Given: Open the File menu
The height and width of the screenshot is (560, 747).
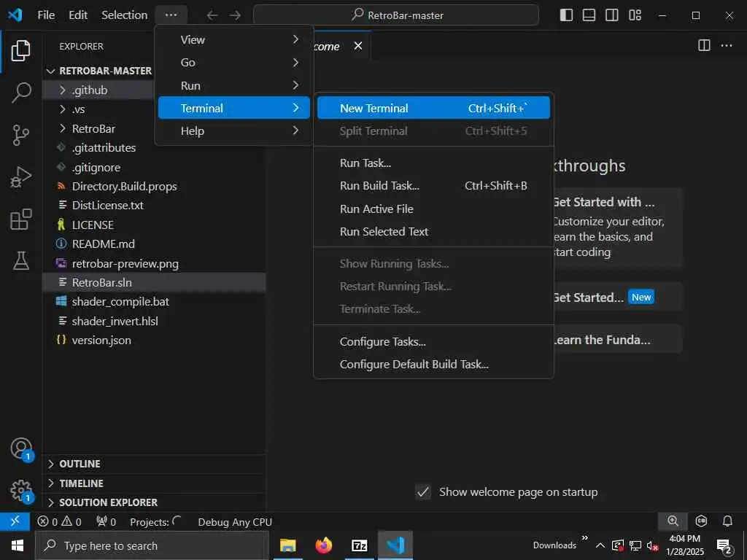Looking at the screenshot, I should [46, 15].
